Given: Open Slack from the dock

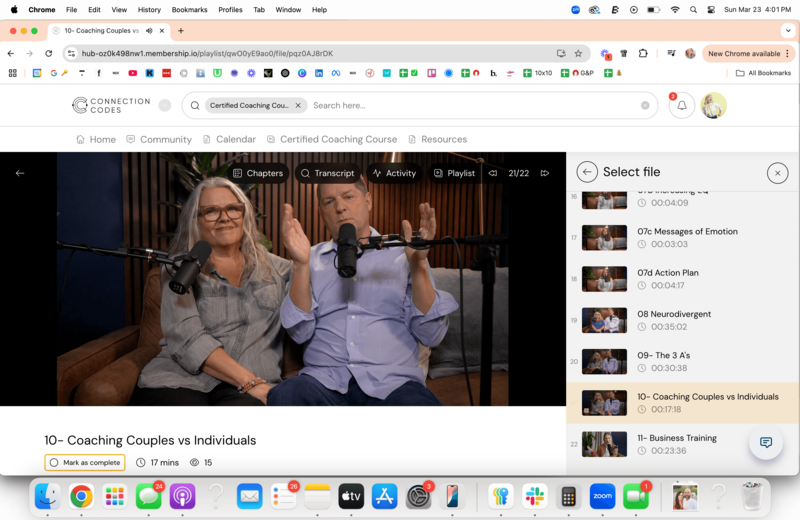Looking at the screenshot, I should tap(535, 496).
